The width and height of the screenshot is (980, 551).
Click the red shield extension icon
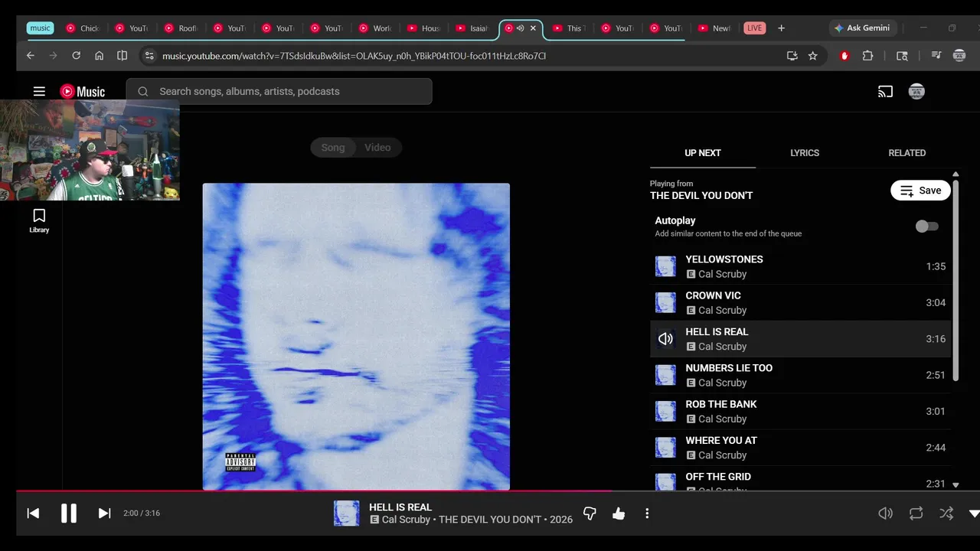[x=844, y=56]
